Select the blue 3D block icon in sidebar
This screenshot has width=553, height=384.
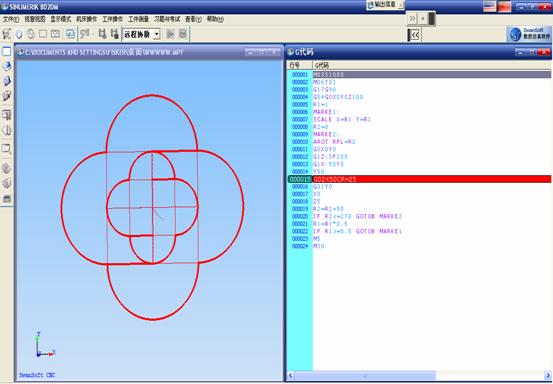(7, 66)
